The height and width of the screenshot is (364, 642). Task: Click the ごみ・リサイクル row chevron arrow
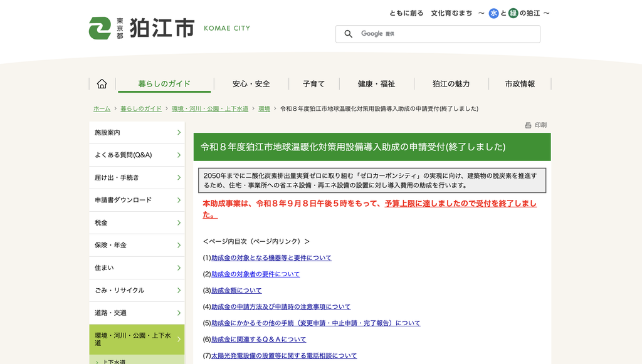click(x=179, y=290)
